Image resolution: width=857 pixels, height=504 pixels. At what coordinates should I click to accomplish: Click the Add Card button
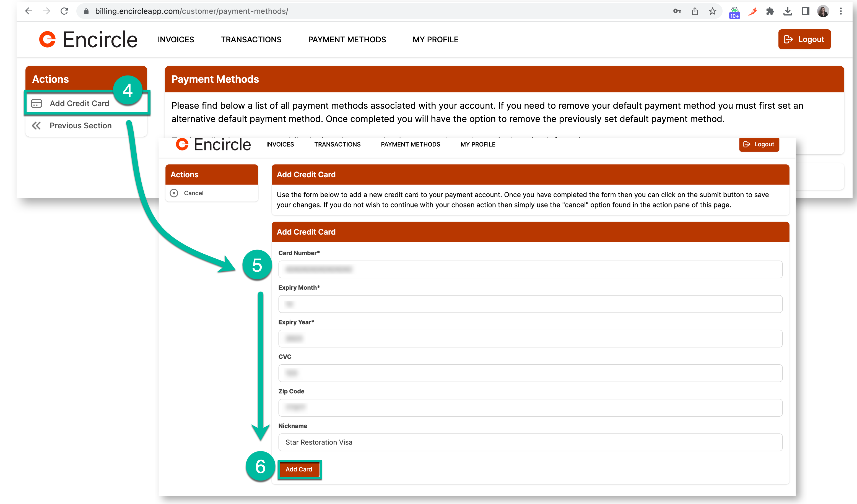[x=299, y=469]
